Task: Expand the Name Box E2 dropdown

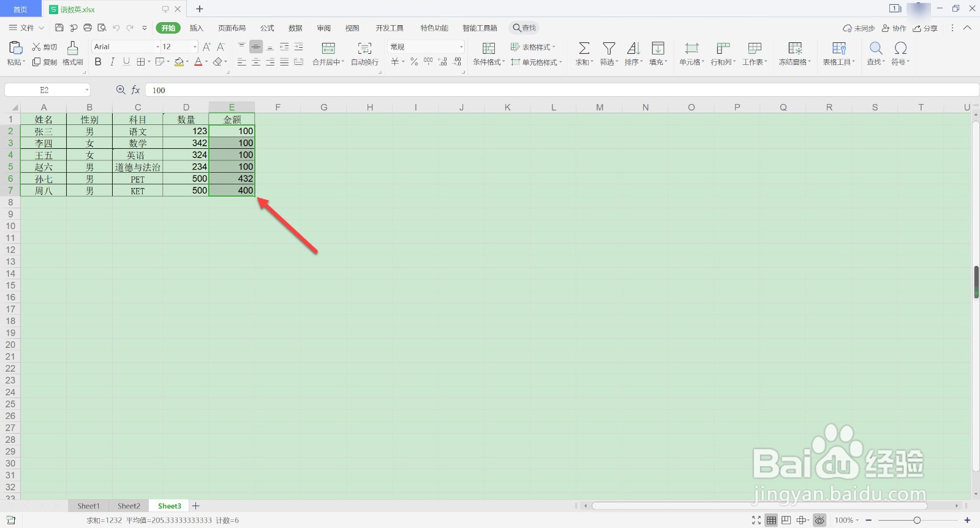Action: [87, 90]
